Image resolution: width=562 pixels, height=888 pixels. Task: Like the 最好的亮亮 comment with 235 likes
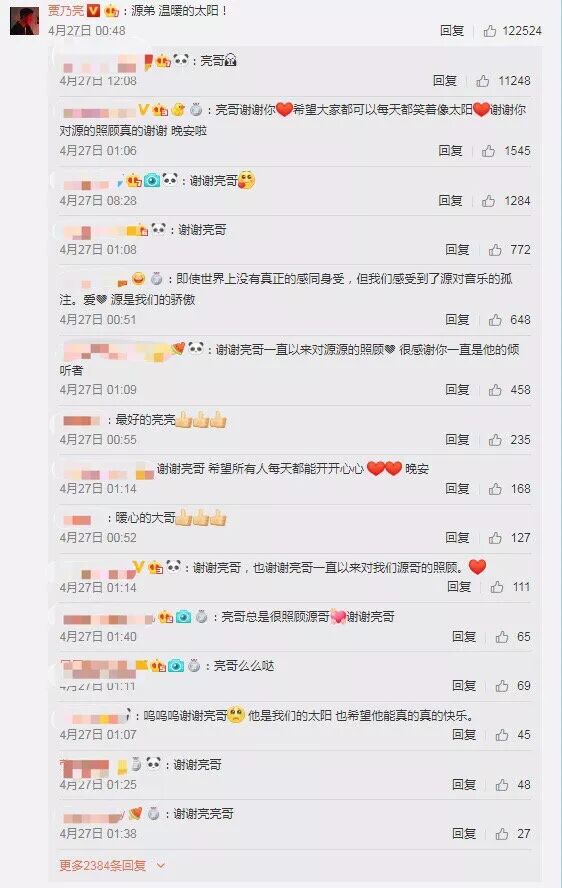click(x=495, y=439)
